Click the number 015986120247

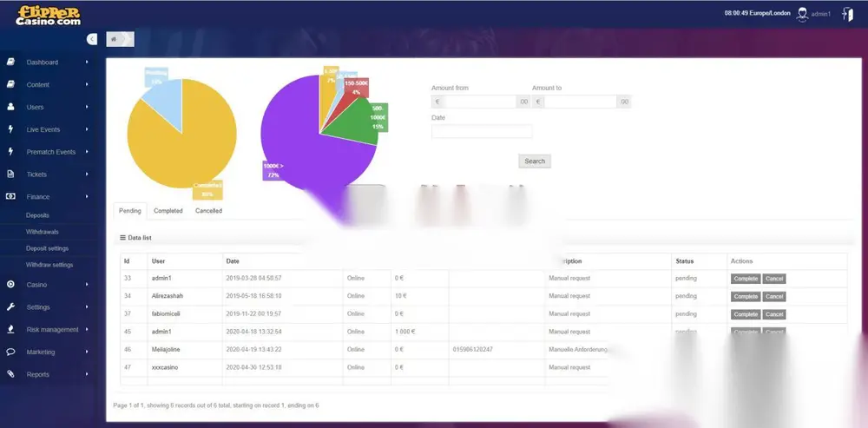click(473, 349)
